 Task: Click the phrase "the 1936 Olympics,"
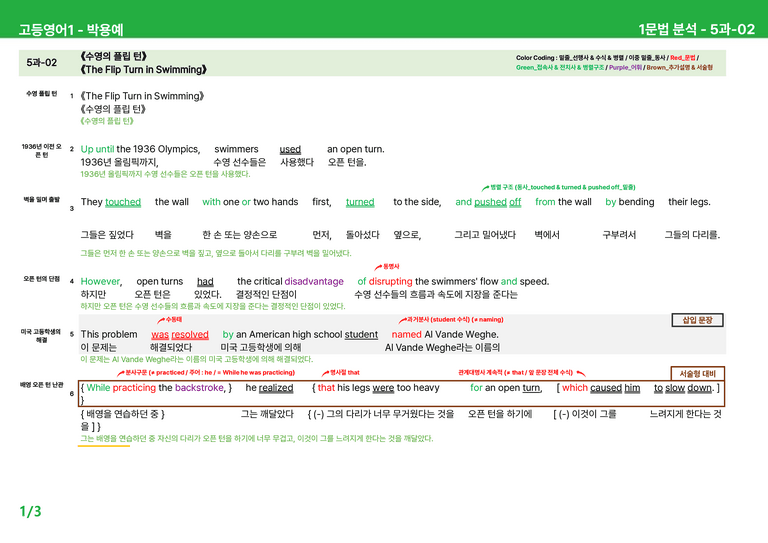click(x=158, y=149)
